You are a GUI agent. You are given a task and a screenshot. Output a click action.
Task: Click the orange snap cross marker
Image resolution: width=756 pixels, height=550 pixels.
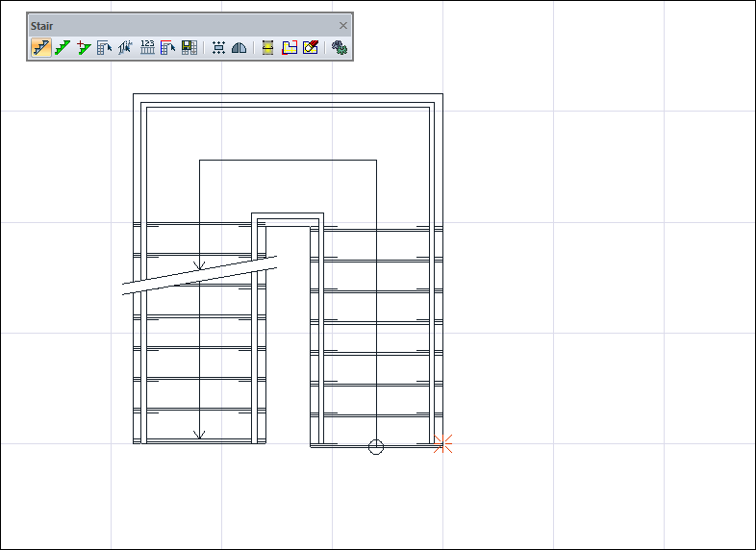442,444
